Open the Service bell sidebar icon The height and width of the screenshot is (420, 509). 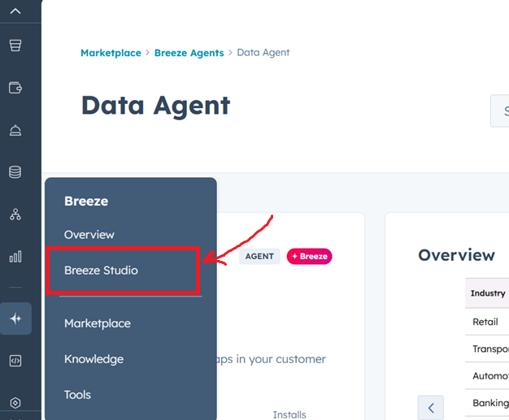pos(15,130)
